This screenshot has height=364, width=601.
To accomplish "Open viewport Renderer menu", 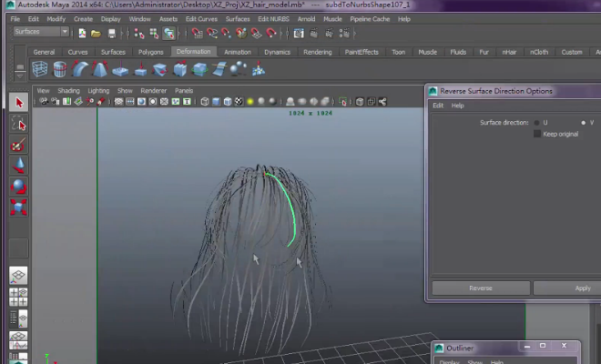I will point(153,91).
